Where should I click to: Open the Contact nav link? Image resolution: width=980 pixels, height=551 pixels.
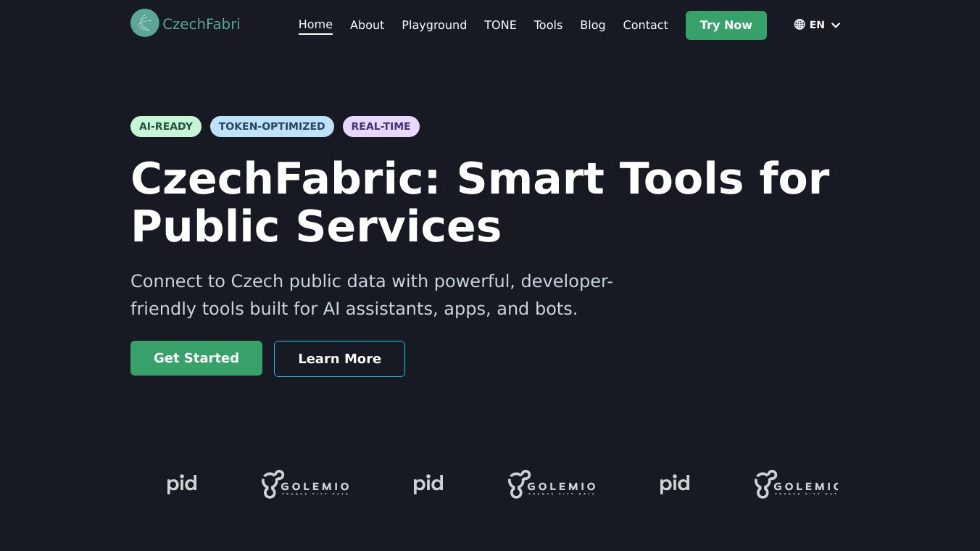(x=645, y=25)
